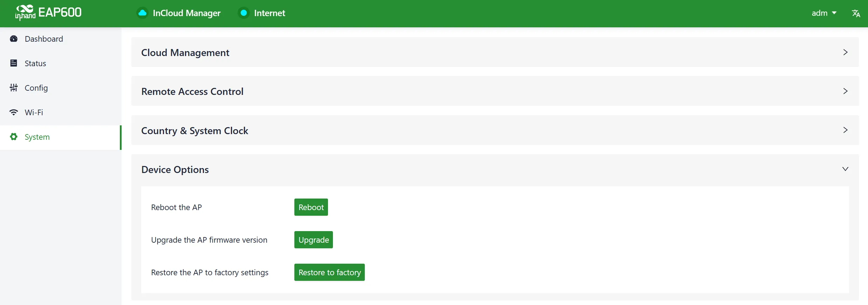868x305 pixels.
Task: Collapse Device Options section chevron
Action: (x=845, y=169)
